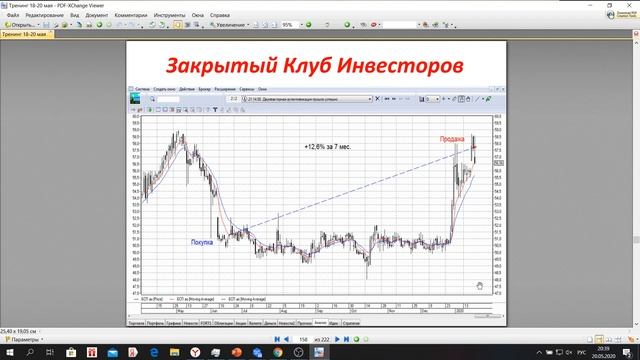Screen dimensions: 640x360
Task: Go to next page button
Action: tap(337, 339)
